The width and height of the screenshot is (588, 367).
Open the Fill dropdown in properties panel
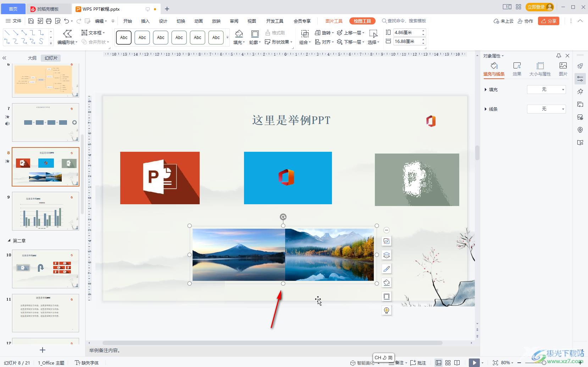coord(546,89)
